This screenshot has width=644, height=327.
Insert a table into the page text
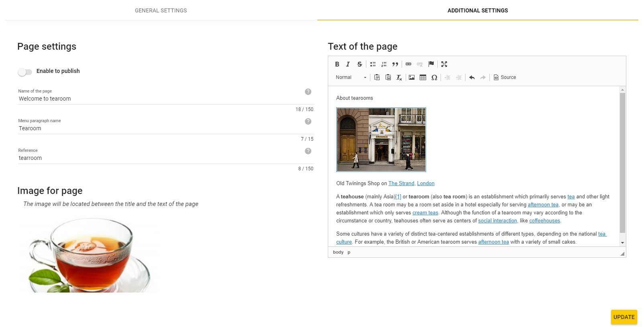(x=423, y=77)
